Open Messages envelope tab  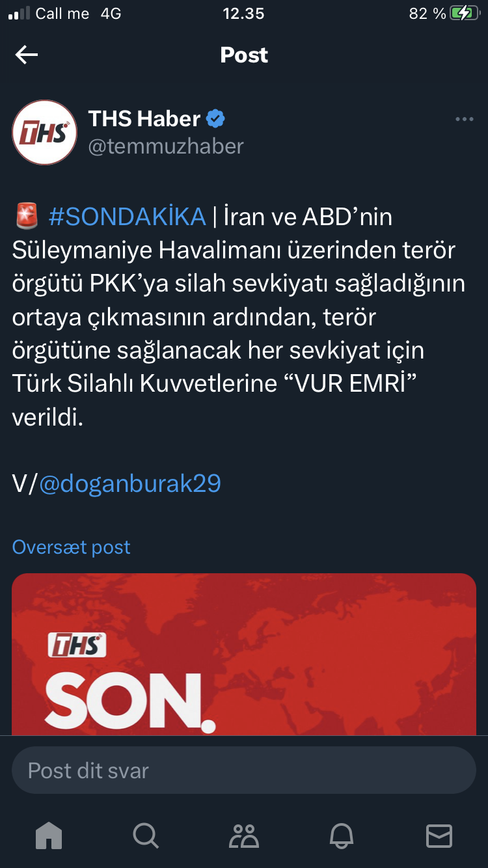[439, 835]
